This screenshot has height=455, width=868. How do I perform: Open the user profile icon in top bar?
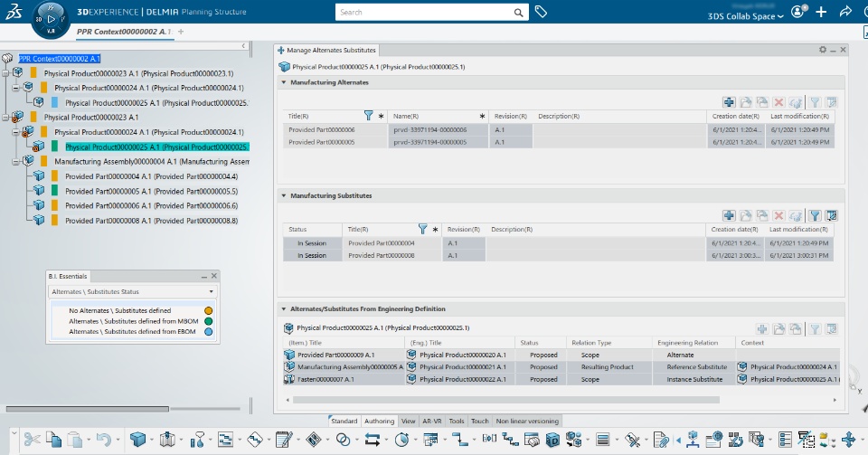[x=797, y=12]
